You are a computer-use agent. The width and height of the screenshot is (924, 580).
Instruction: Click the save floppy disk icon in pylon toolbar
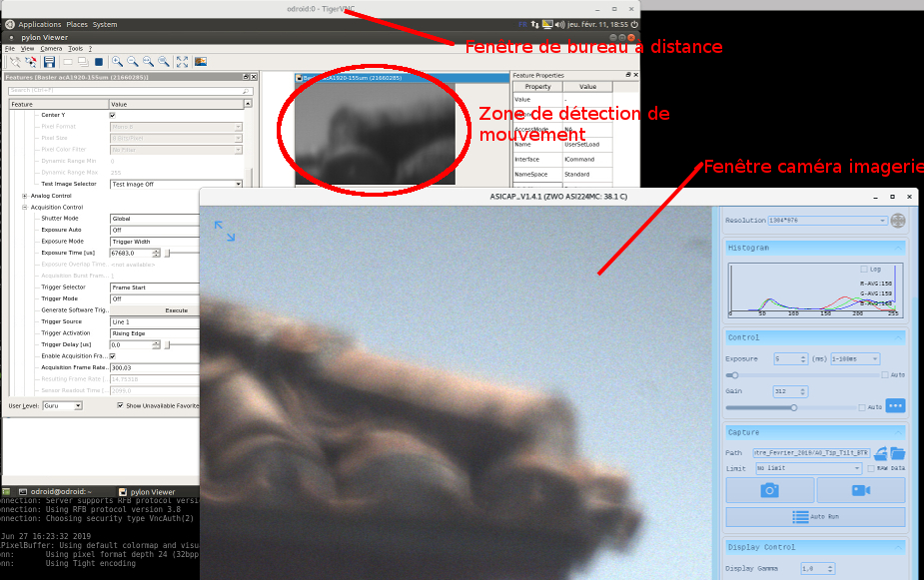[50, 62]
